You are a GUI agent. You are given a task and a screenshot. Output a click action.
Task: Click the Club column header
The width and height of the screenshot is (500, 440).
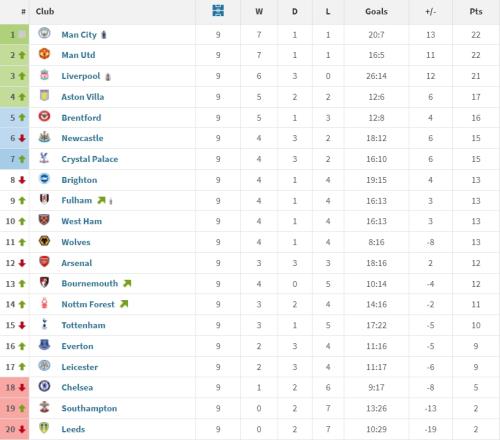[x=45, y=11]
